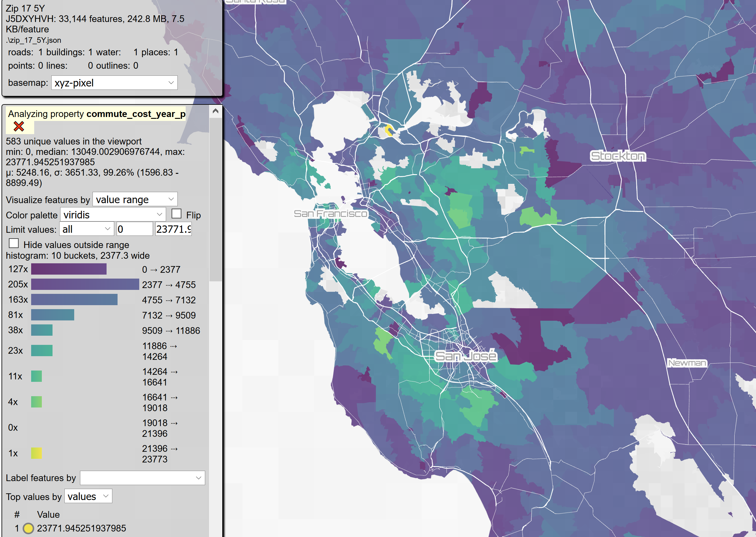Click the Zip 17 5Y dataset title
This screenshot has width=756, height=537.
[x=25, y=8]
